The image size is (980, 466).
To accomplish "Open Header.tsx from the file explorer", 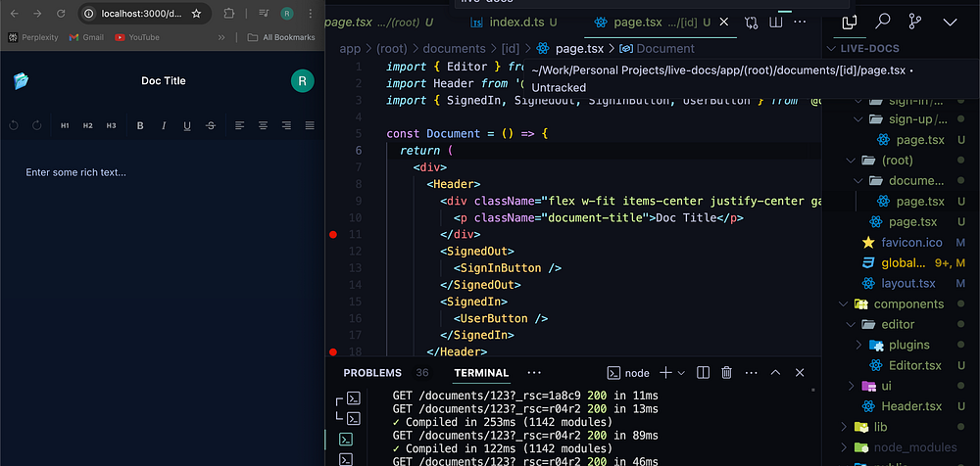I will [910, 406].
